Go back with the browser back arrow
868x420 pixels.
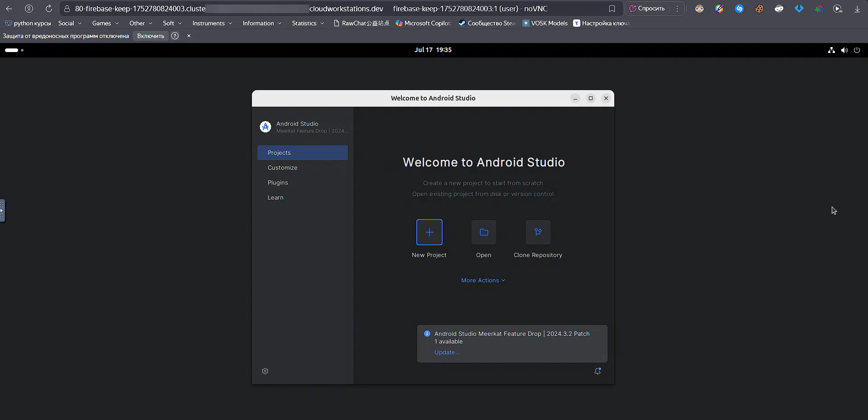pos(9,9)
